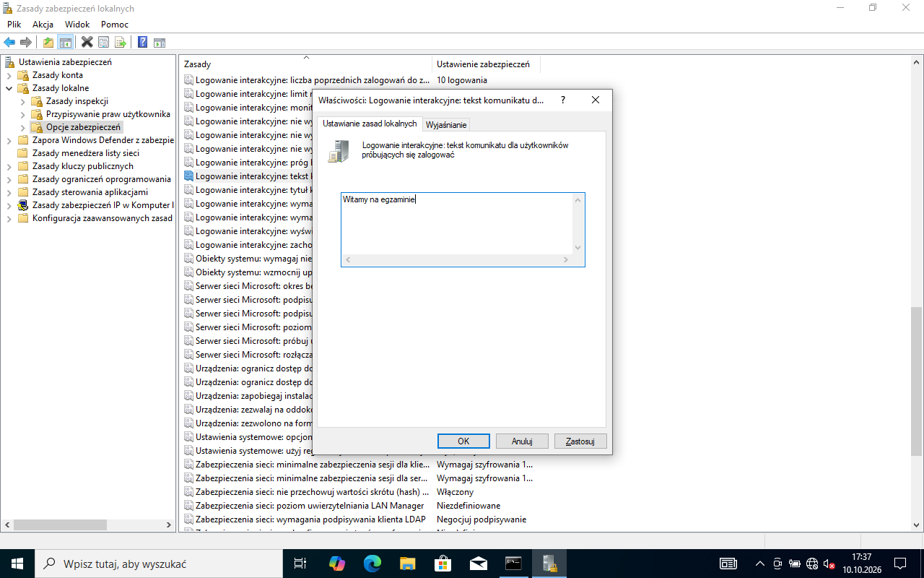Open Microsoft Store from the taskbar
This screenshot has width=924, height=578.
[x=443, y=564]
